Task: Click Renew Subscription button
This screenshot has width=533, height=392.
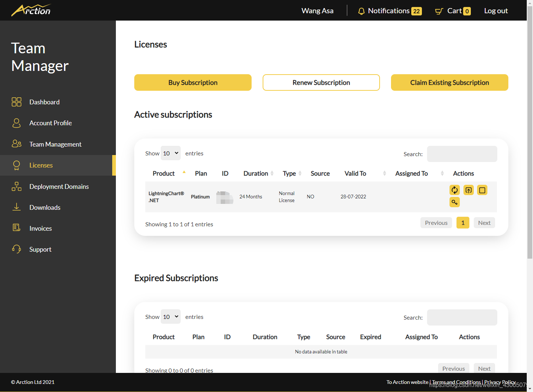Action: pos(321,83)
